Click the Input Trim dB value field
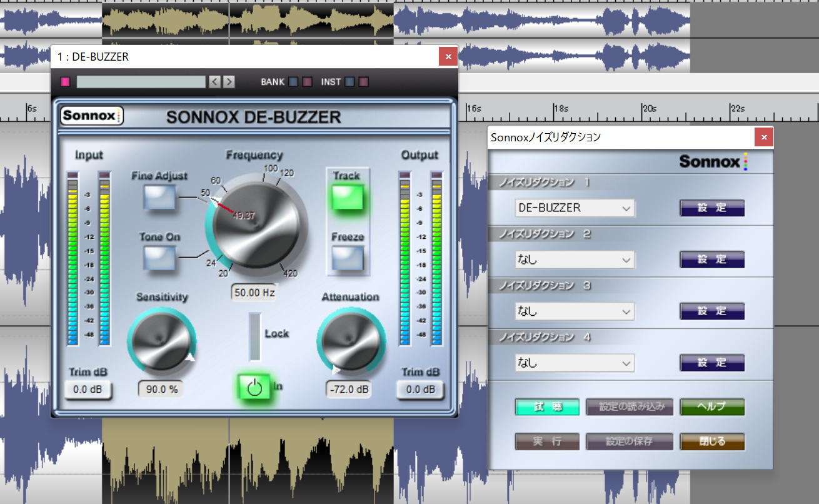 tap(88, 390)
